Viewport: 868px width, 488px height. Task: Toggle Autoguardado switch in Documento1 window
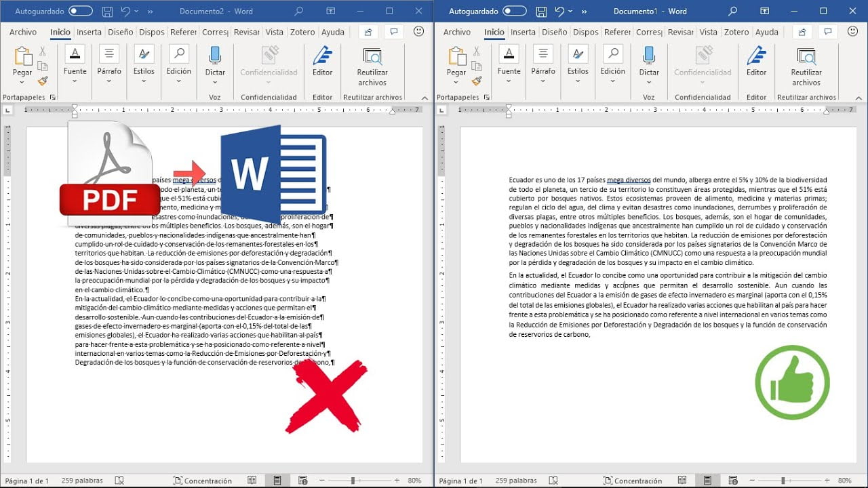click(x=515, y=12)
